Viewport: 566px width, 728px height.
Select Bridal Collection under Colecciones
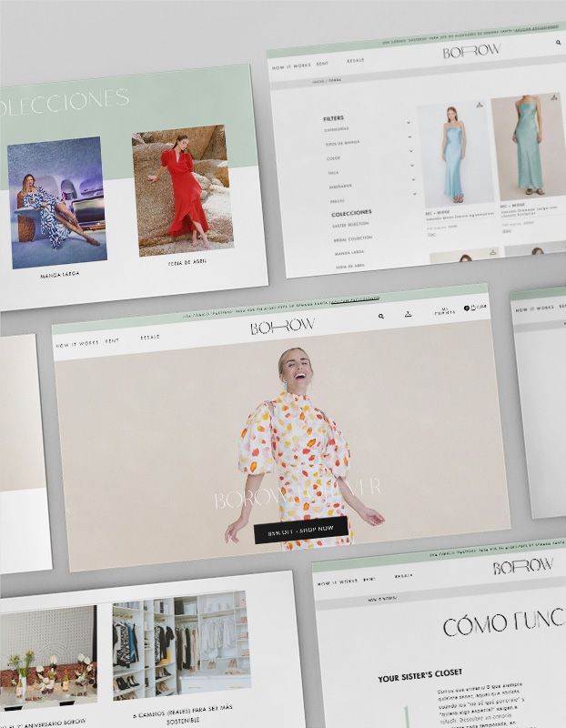(x=353, y=239)
